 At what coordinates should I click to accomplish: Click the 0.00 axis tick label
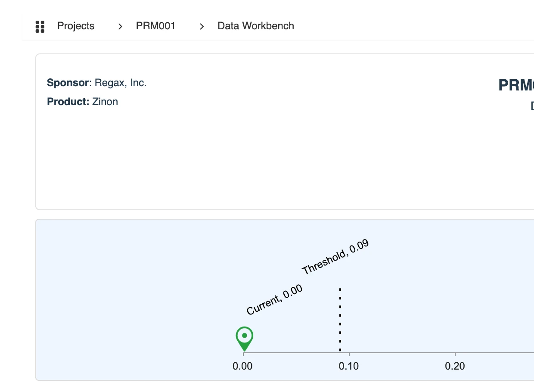click(x=242, y=366)
